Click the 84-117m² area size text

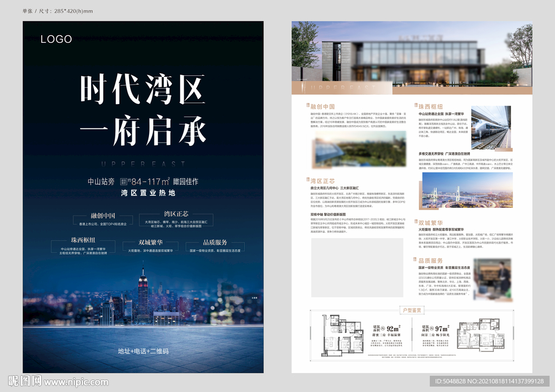click(x=151, y=181)
